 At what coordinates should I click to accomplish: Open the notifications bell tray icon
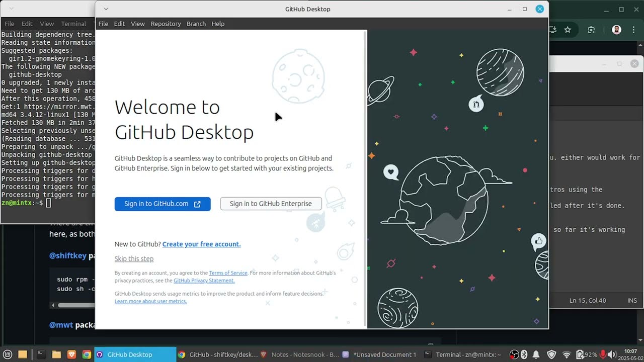tap(536, 354)
